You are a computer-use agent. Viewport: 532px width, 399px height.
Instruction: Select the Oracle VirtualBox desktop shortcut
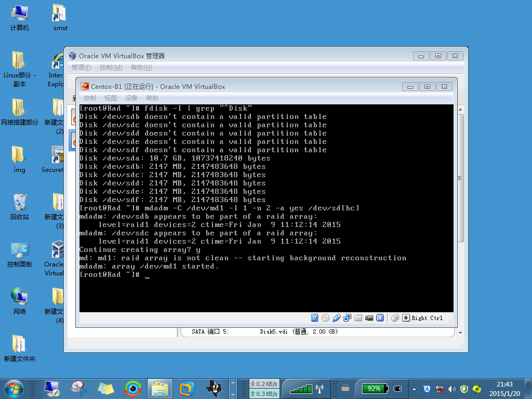[x=54, y=259]
